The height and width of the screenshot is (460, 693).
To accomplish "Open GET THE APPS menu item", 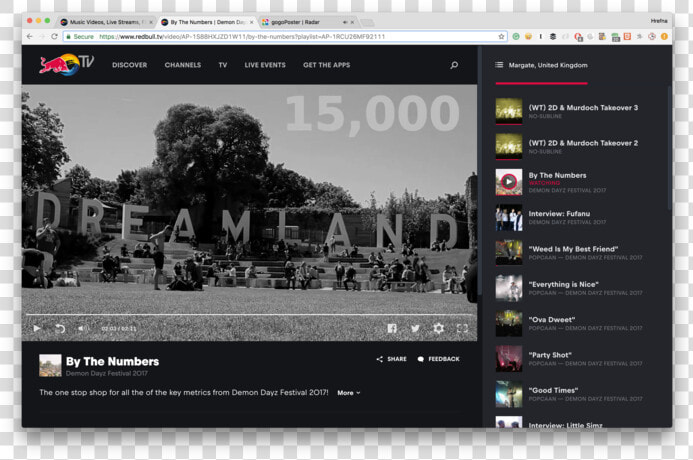I will click(x=327, y=65).
